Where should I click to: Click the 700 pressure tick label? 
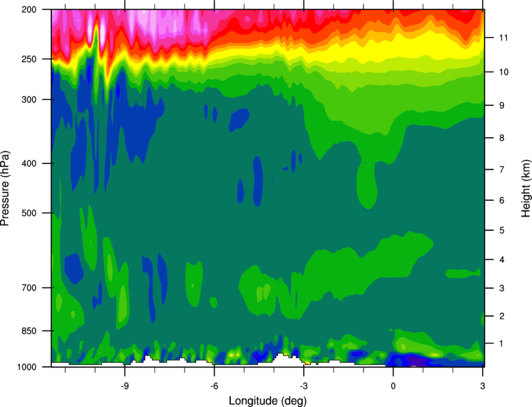pos(29,287)
